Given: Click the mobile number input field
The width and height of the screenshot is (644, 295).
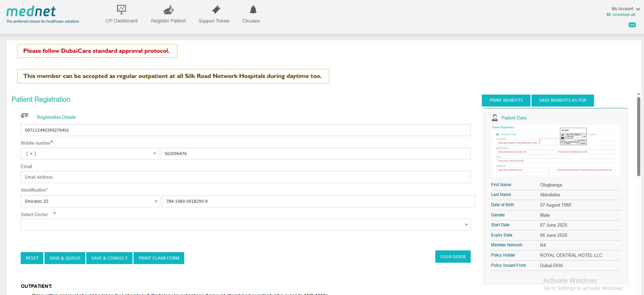Looking at the screenshot, I should click(315, 153).
